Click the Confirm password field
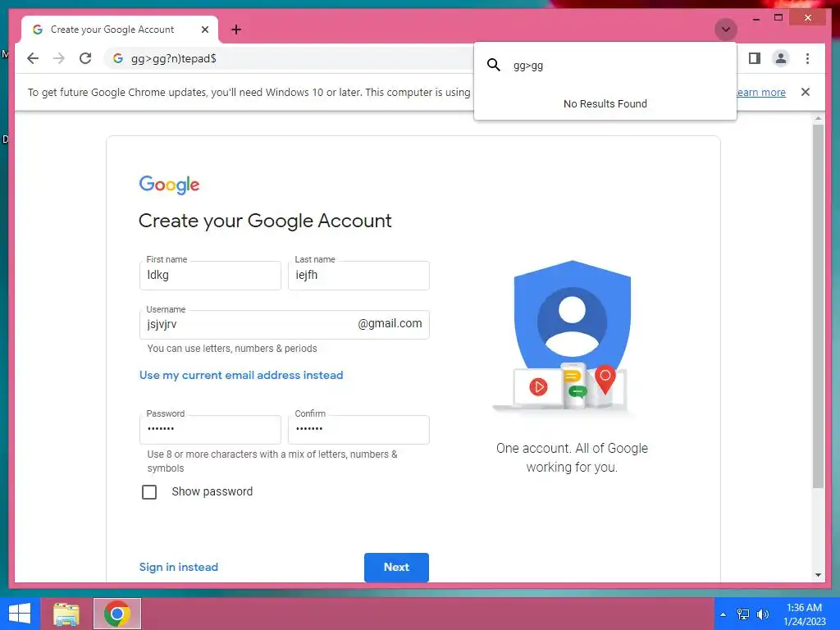Image resolution: width=840 pixels, height=630 pixels. click(x=358, y=430)
